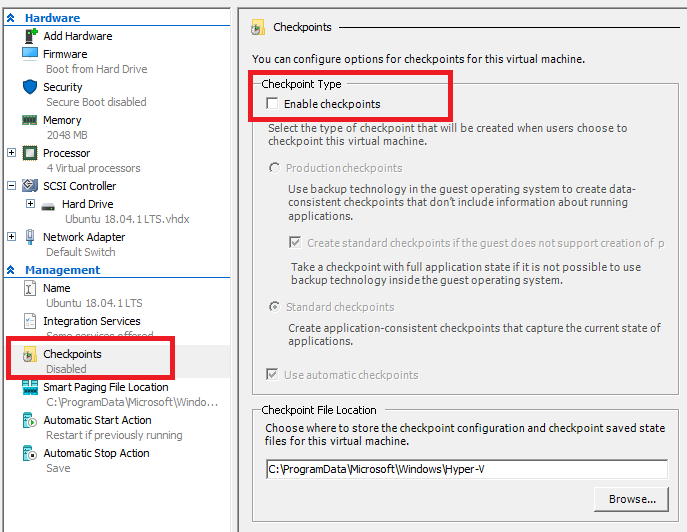The image size is (687, 532).
Task: Click the Memory chip icon
Action: pos(30,120)
